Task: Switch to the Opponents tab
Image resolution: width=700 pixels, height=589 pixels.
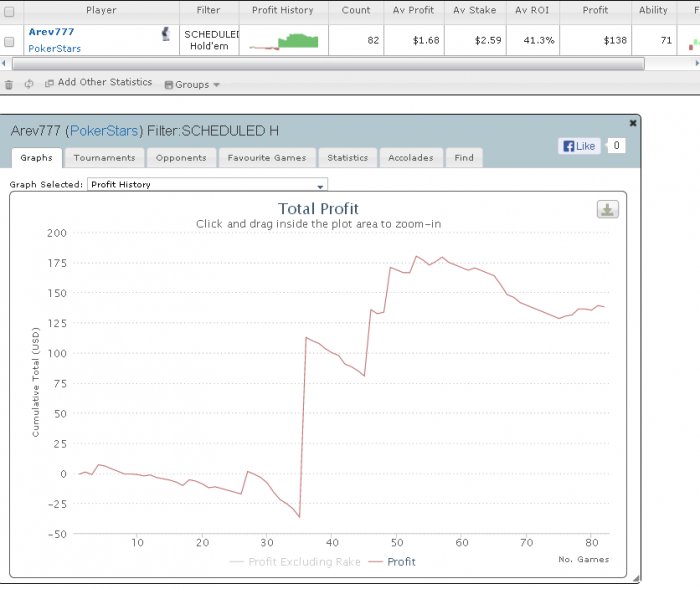Action: coord(181,158)
